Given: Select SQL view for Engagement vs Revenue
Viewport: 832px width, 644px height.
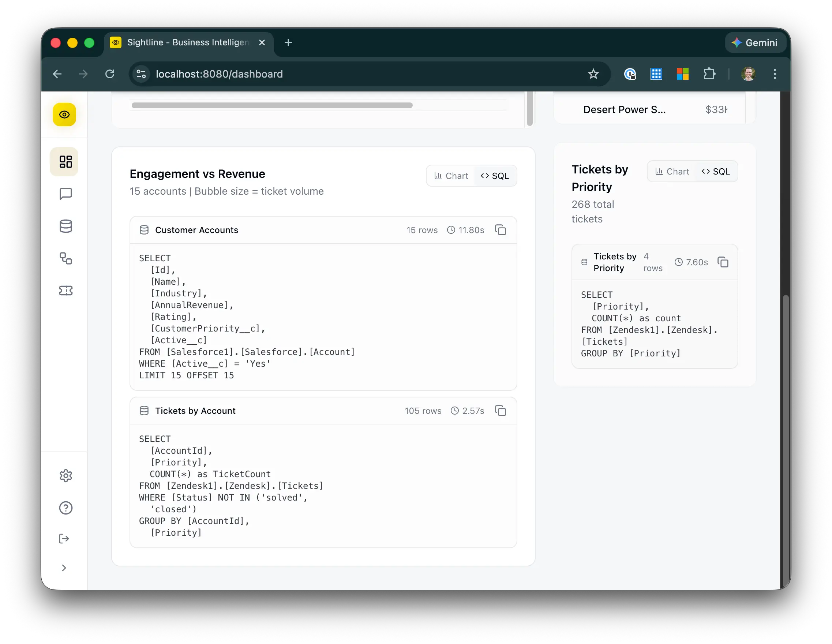Looking at the screenshot, I should (495, 176).
